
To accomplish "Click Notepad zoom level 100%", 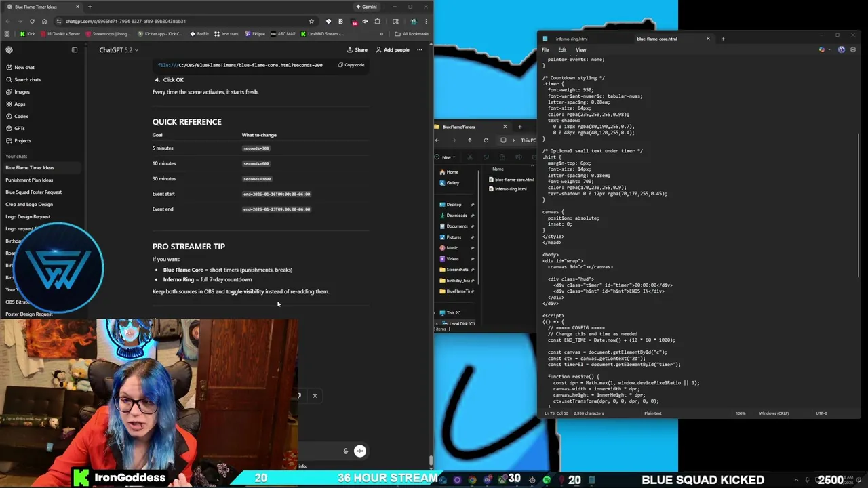I will [741, 413].
